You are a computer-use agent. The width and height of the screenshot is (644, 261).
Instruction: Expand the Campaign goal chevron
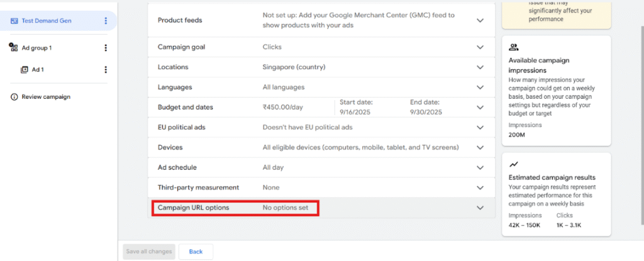(480, 47)
